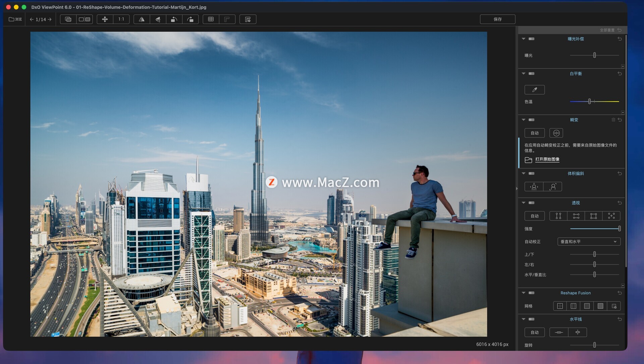Select the horizontal level horizon tool
Viewport: 644px width, 364px height.
pyautogui.click(x=559, y=332)
